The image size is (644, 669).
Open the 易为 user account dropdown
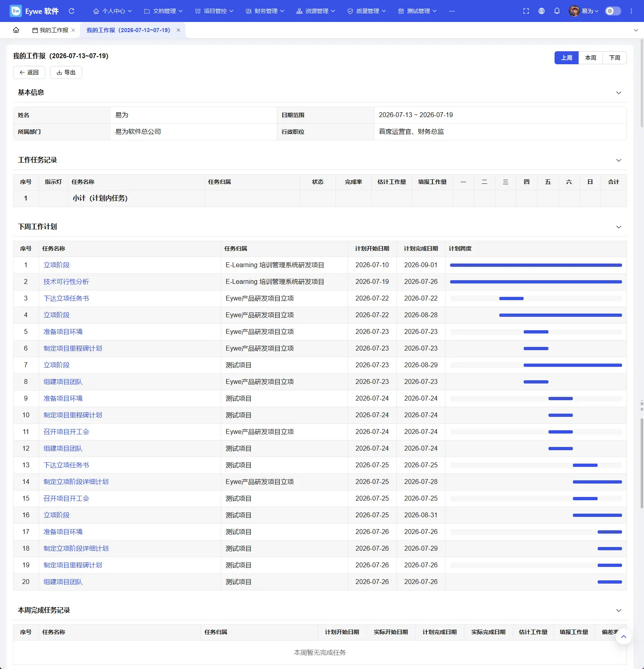coord(590,11)
